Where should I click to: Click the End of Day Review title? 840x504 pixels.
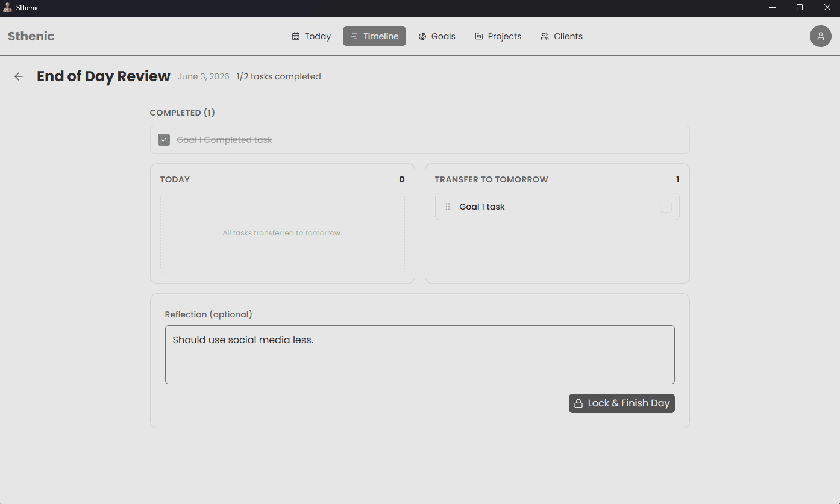[104, 76]
